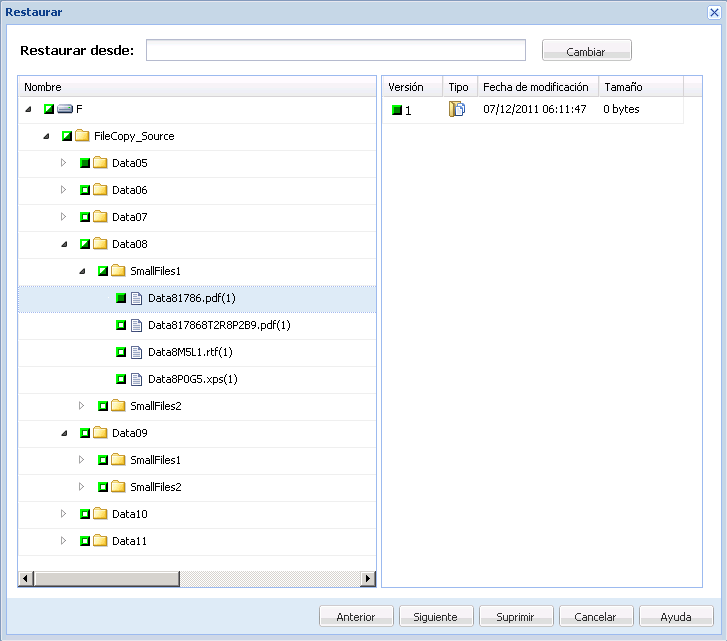Click the F drive icon
727x641 pixels.
tap(65, 109)
